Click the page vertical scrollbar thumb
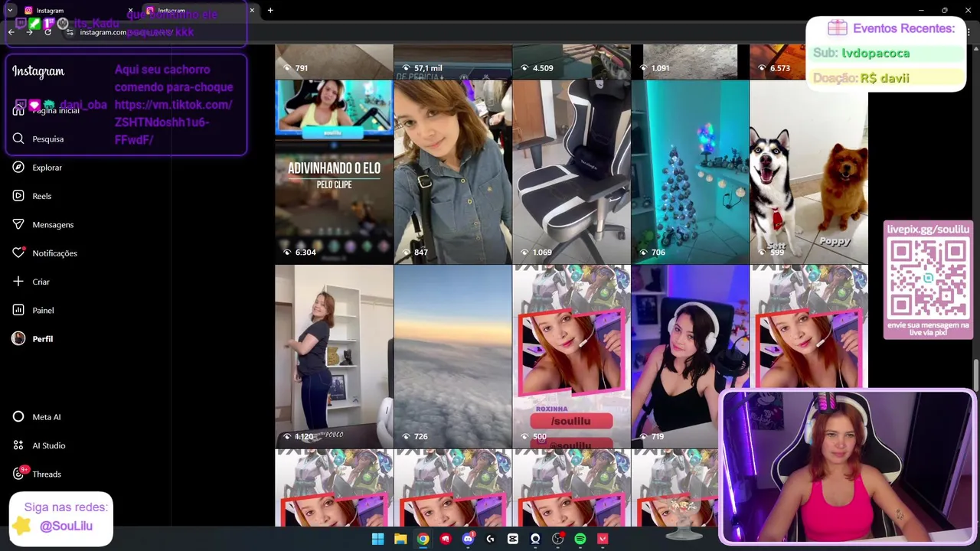This screenshot has height=551, width=980. (975, 373)
